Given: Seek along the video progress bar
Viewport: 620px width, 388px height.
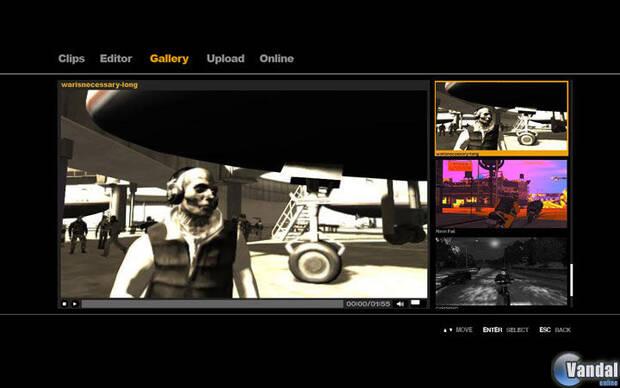Looking at the screenshot, I should point(212,304).
